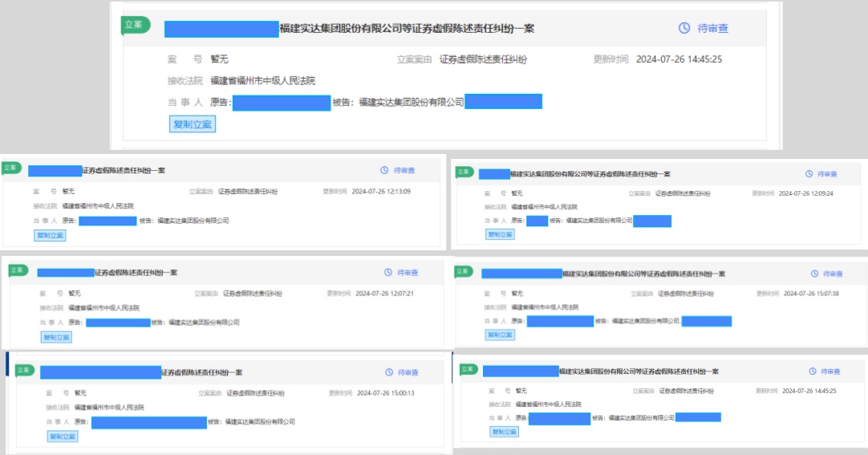This screenshot has width=868, height=455.
Task: Open the case title in the 12:13:09 card
Action: 124,170
